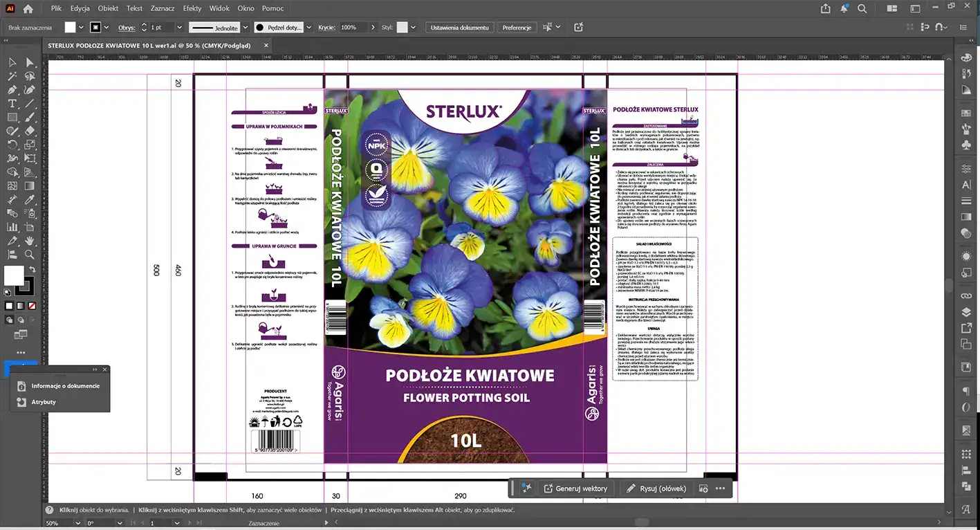The image size is (980, 530).
Task: Open the notifications bell
Action: (844, 8)
